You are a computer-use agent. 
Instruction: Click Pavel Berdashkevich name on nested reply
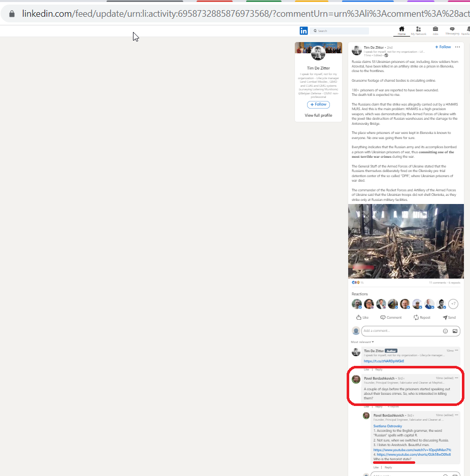[x=389, y=415]
